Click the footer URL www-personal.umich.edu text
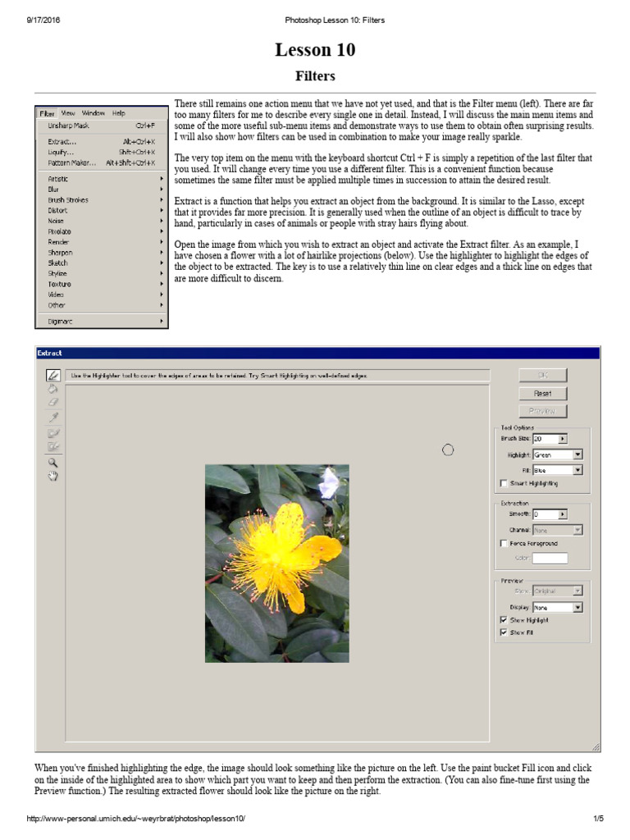The height and width of the screenshot is (840, 630). 136,819
